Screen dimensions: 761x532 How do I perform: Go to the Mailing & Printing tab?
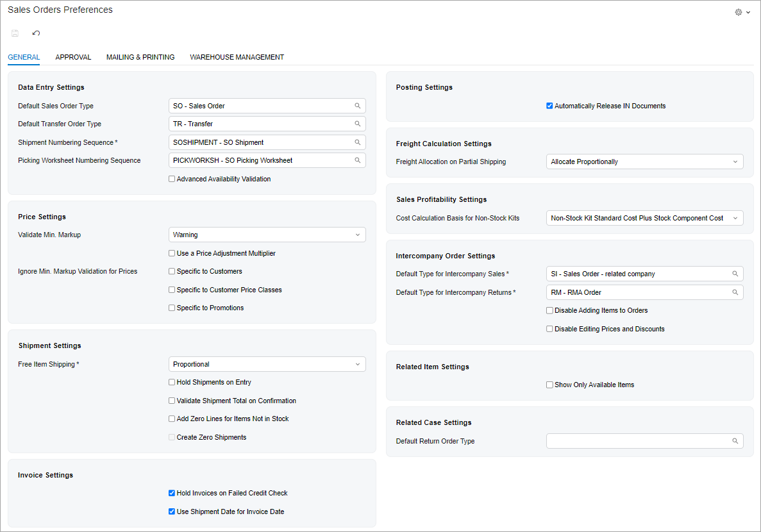(140, 57)
